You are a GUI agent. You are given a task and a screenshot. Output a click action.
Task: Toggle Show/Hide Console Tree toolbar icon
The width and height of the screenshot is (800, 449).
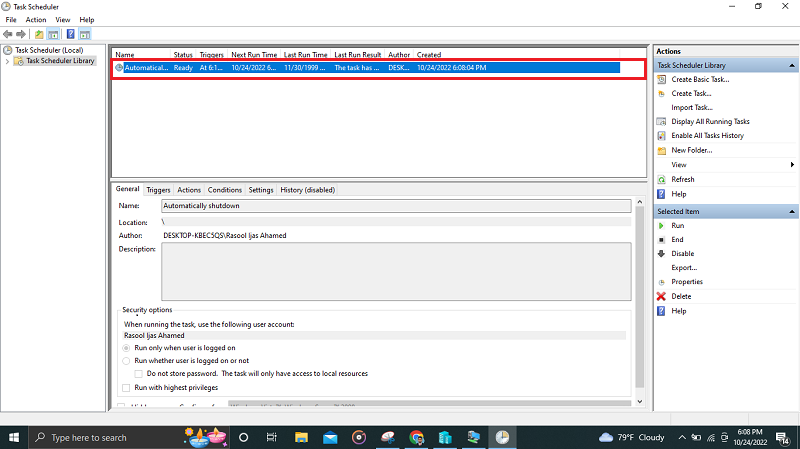click(53, 34)
